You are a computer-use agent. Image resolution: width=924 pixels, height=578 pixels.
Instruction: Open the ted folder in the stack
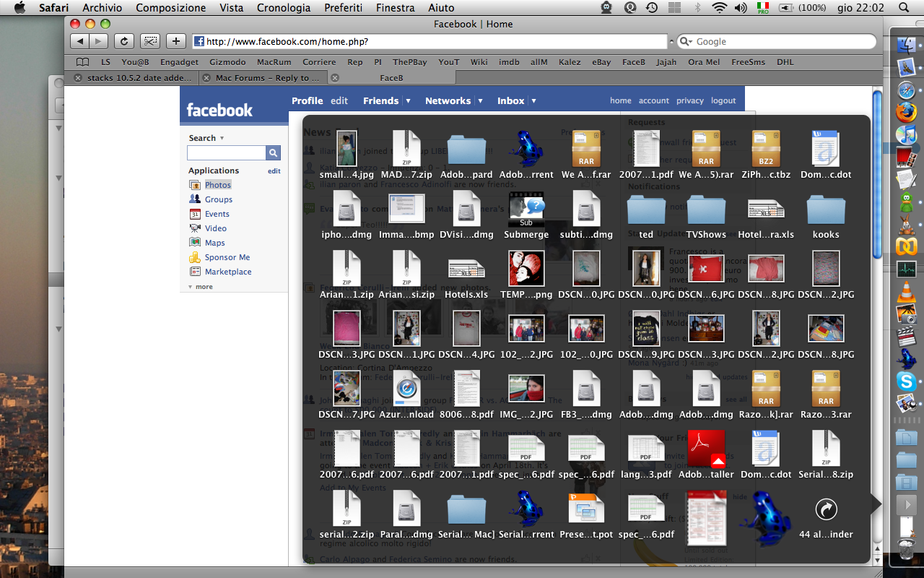coord(646,210)
